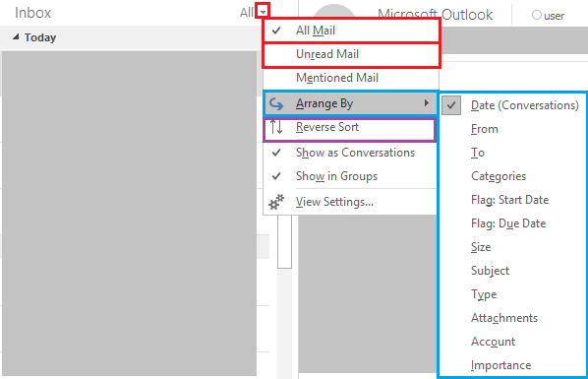
Task: Click Reverse Sort option
Action: pyautogui.click(x=349, y=128)
